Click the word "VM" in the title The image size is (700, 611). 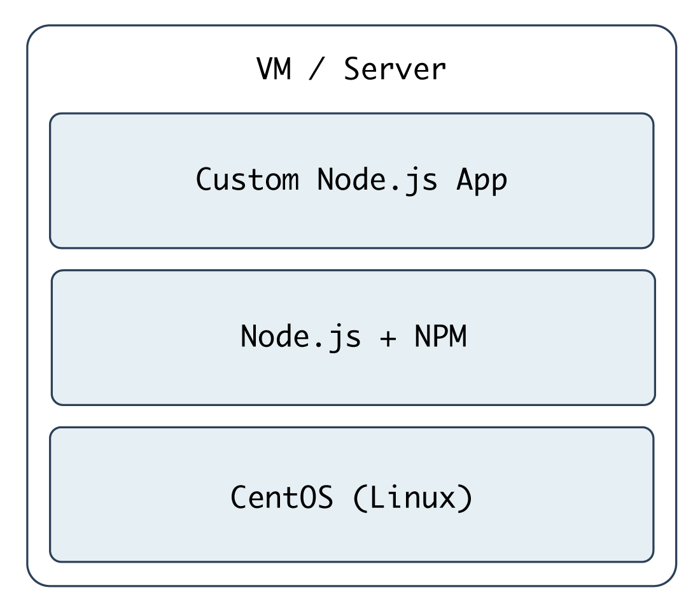tap(274, 69)
